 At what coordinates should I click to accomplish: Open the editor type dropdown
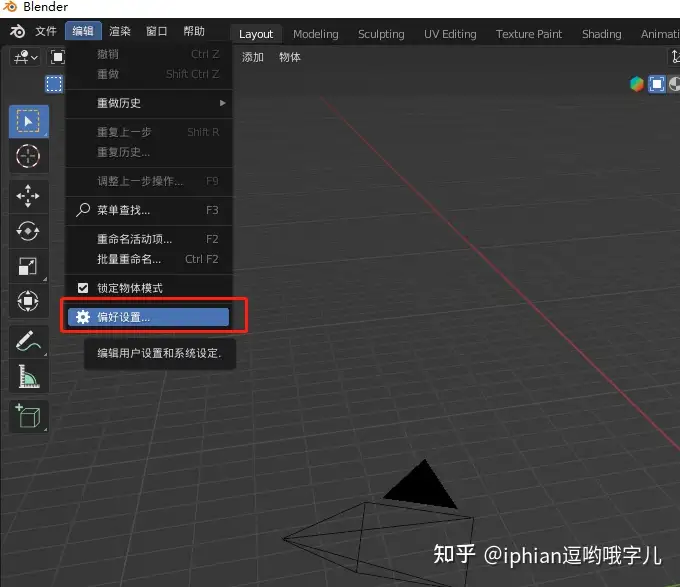coord(25,57)
